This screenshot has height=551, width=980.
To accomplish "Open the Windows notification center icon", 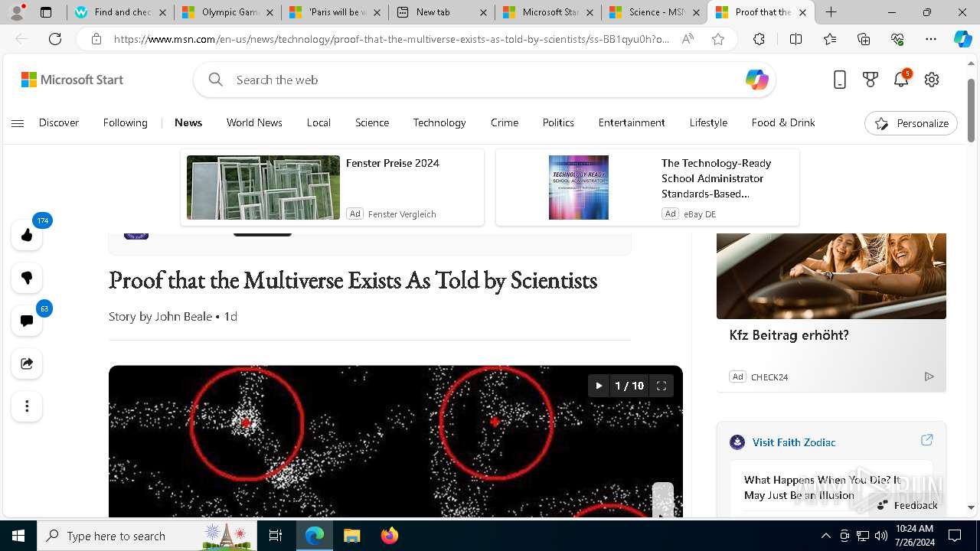I will (x=955, y=536).
